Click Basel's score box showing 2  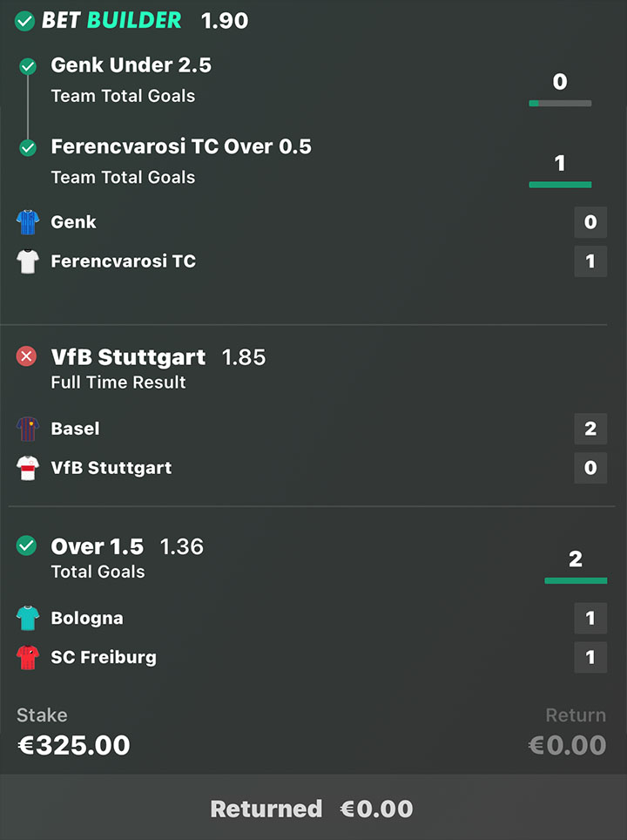point(590,429)
